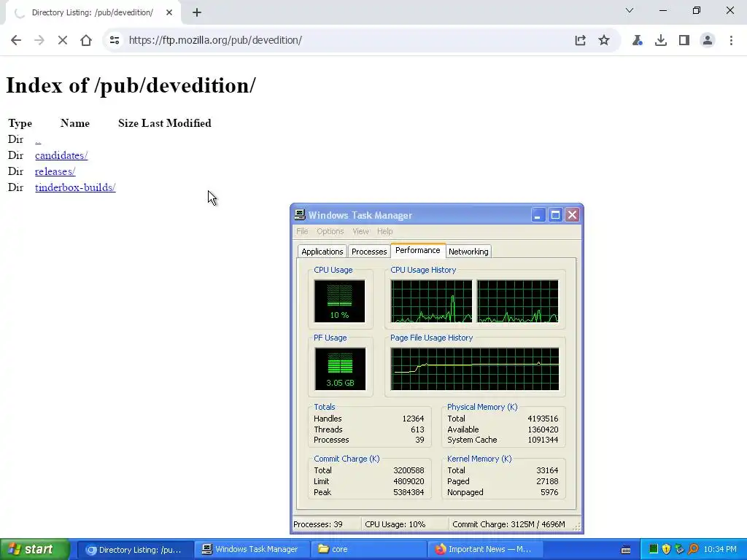Switch to the Processes tab
747x560 pixels.
369,252
